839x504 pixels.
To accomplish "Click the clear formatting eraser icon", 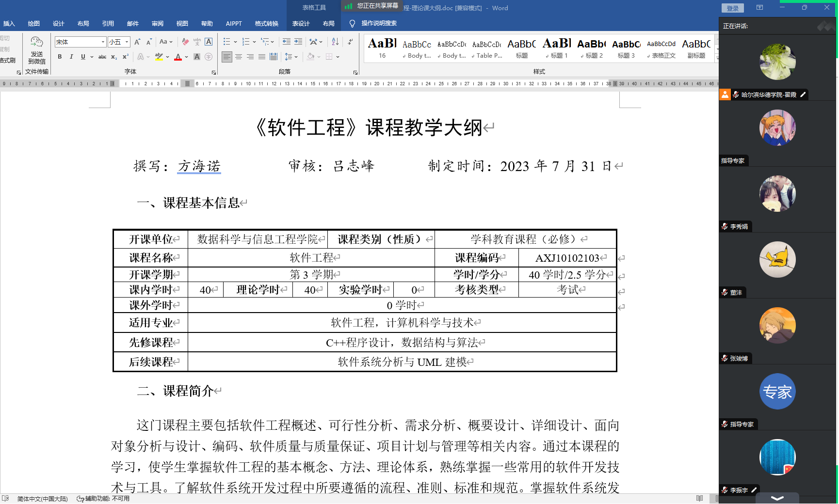I will [x=185, y=42].
